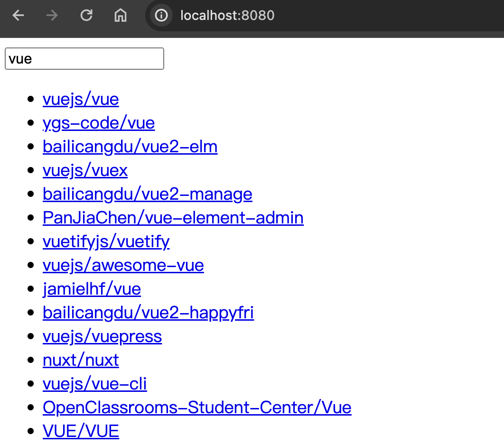This screenshot has height=445, width=504.
Task: Open the ygs-code/vue link
Action: click(x=99, y=123)
